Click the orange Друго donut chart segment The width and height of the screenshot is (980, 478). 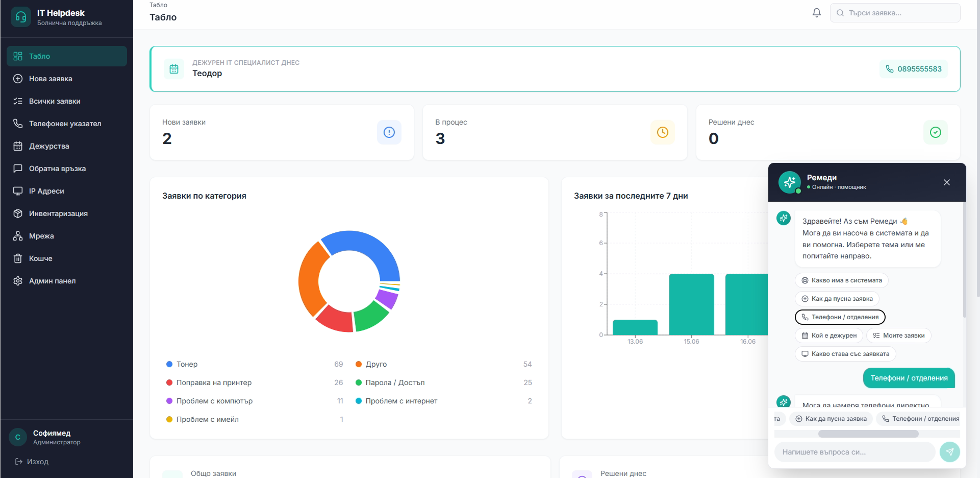point(310,278)
